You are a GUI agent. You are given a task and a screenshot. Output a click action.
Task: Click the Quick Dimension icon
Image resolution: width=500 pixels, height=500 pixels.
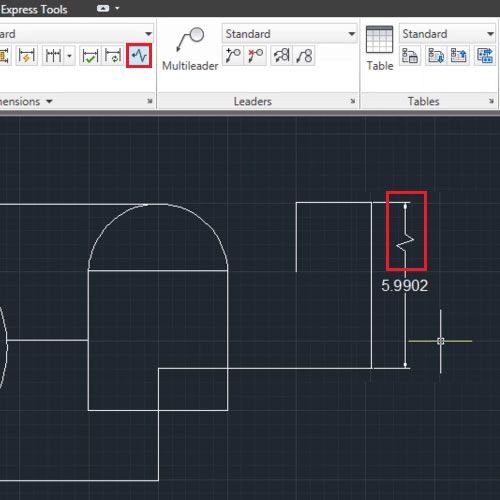[x=26, y=55]
